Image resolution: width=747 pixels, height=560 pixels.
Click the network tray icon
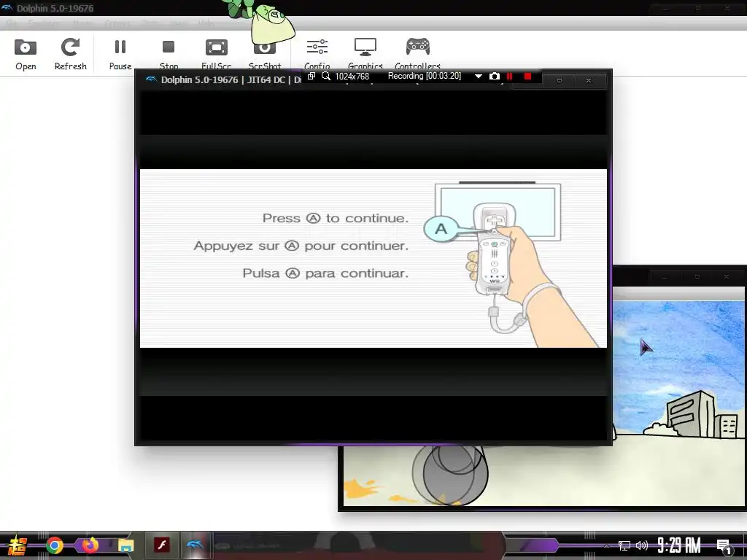coord(624,545)
